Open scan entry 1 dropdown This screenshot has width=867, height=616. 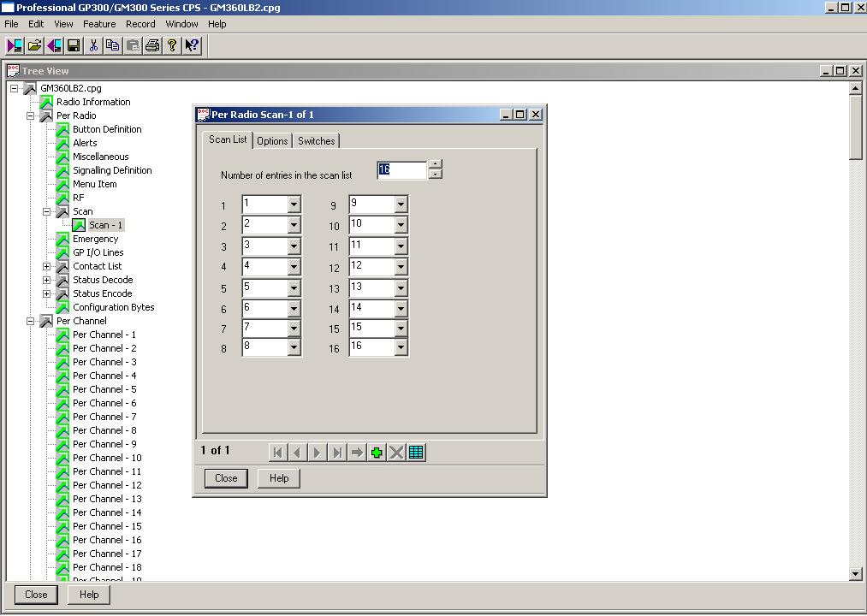coord(294,204)
